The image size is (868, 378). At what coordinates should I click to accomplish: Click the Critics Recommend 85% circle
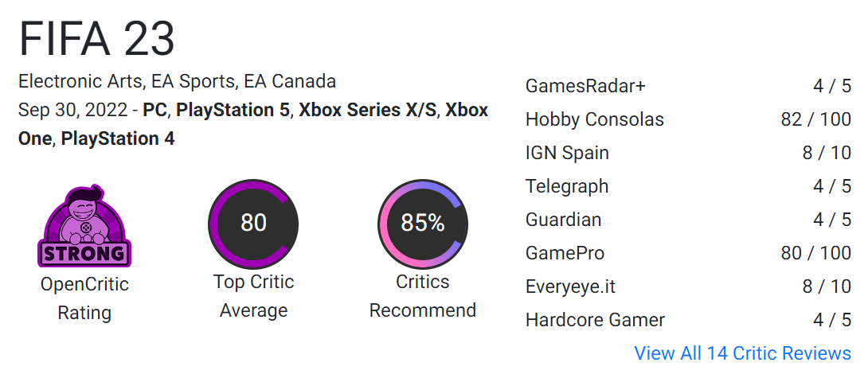pos(422,223)
